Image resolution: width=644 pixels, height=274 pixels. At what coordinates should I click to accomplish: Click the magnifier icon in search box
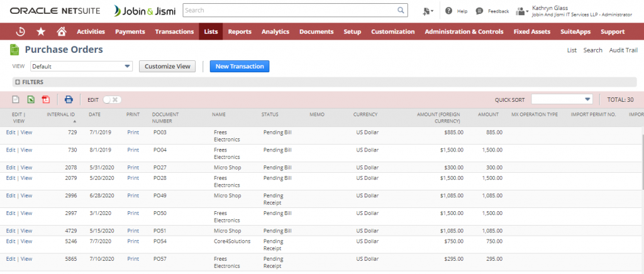401,11
